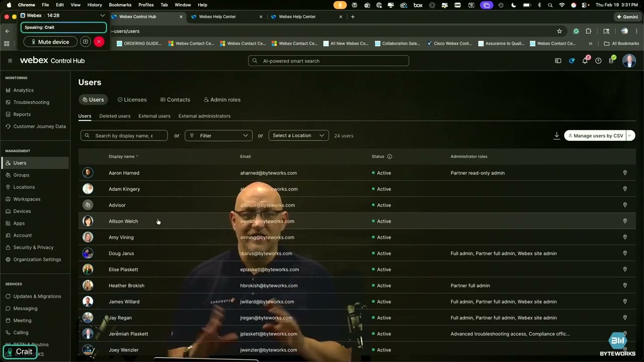The width and height of the screenshot is (644, 362).
Task: Open the Profiles menu in macOS menu bar
Action: (146, 5)
